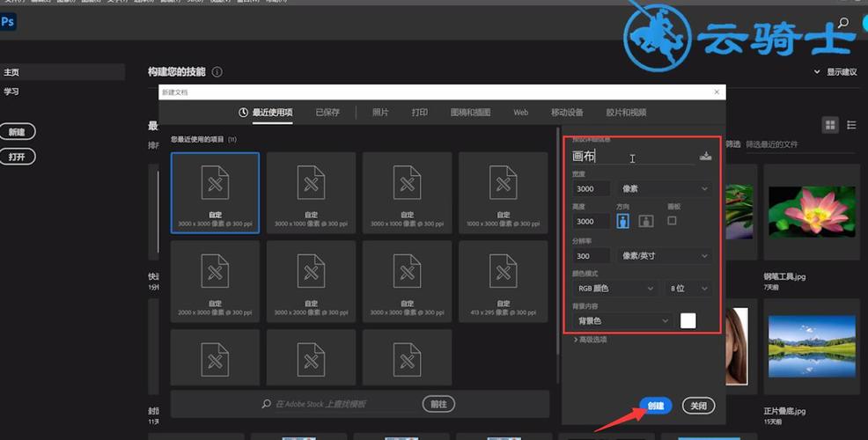Select portrait orientation icon
The height and width of the screenshot is (440, 868).
coord(623,221)
